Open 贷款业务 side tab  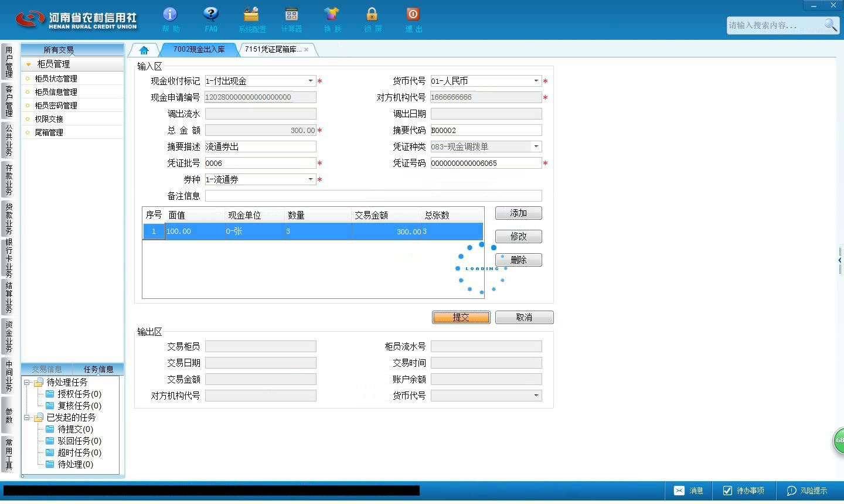pyautogui.click(x=9, y=218)
